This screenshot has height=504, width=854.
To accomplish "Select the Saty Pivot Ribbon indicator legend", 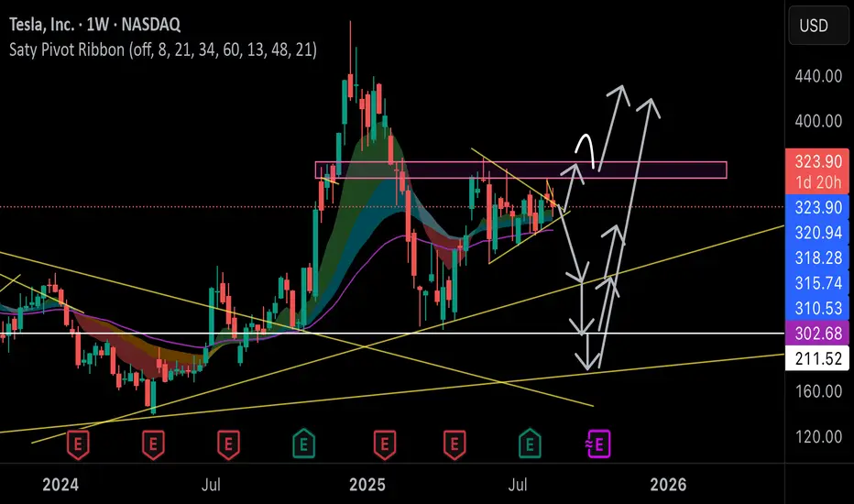I will point(163,50).
